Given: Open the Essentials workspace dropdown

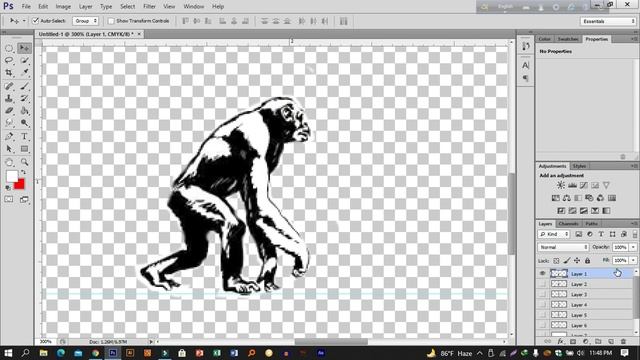Looking at the screenshot, I should point(608,21).
